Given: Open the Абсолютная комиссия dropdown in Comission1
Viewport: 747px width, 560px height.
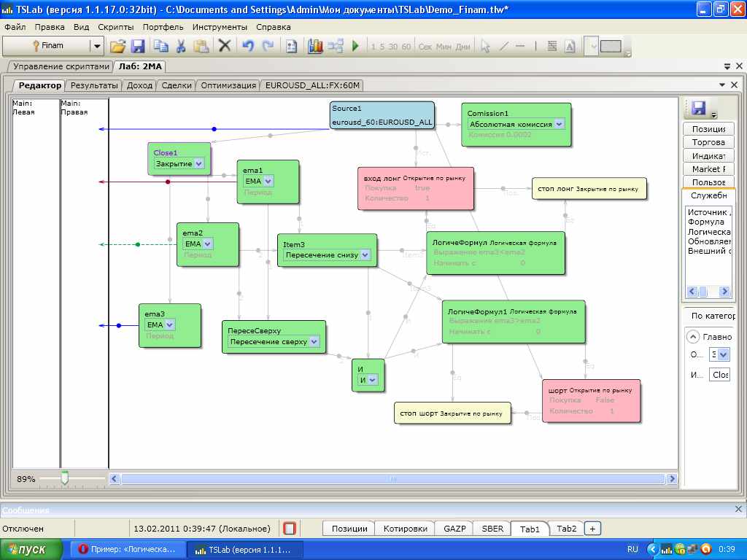Looking at the screenshot, I should coord(560,124).
